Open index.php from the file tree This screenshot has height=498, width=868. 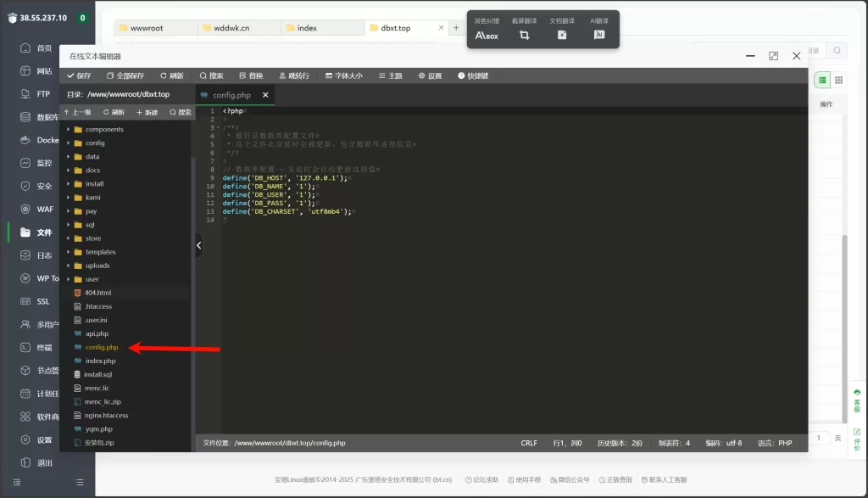[100, 361]
